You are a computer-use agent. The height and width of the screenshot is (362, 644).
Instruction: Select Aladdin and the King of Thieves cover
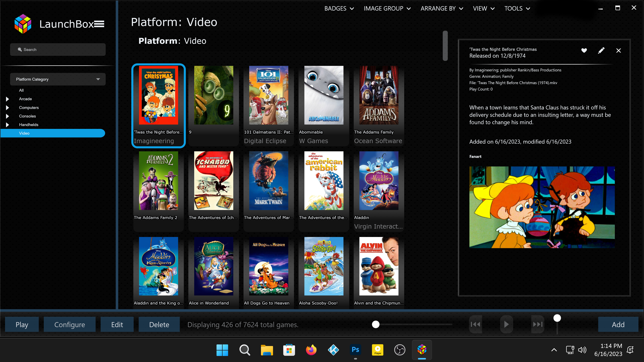pos(158,266)
